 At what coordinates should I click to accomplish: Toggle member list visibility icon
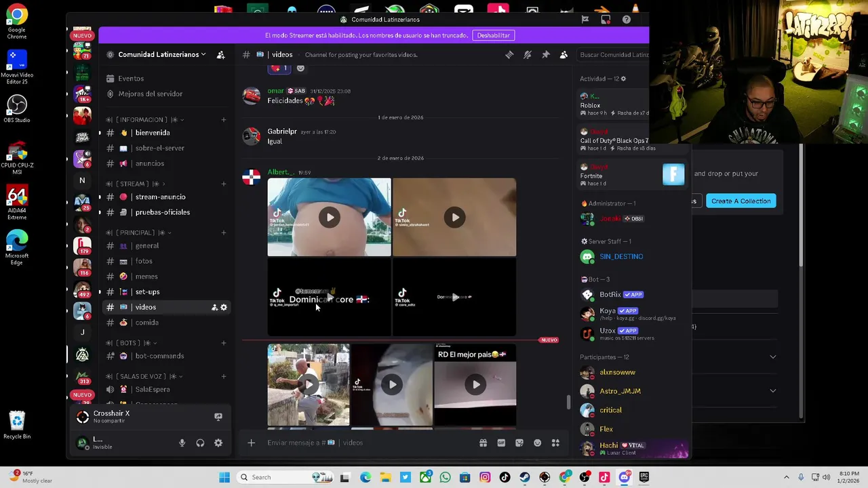click(x=564, y=55)
